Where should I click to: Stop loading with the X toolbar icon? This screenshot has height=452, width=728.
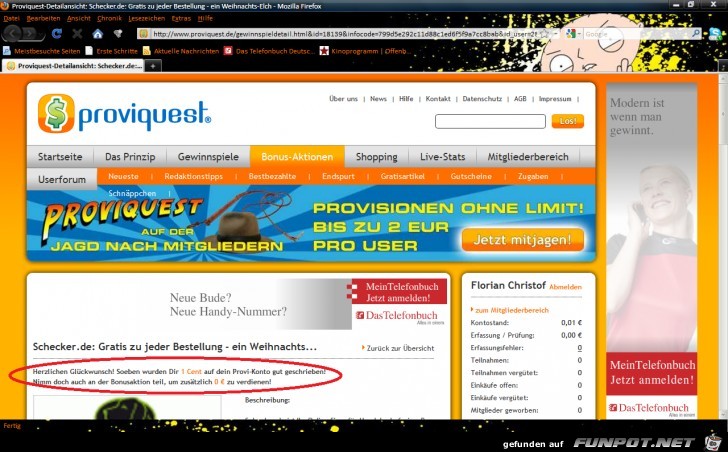point(77,33)
